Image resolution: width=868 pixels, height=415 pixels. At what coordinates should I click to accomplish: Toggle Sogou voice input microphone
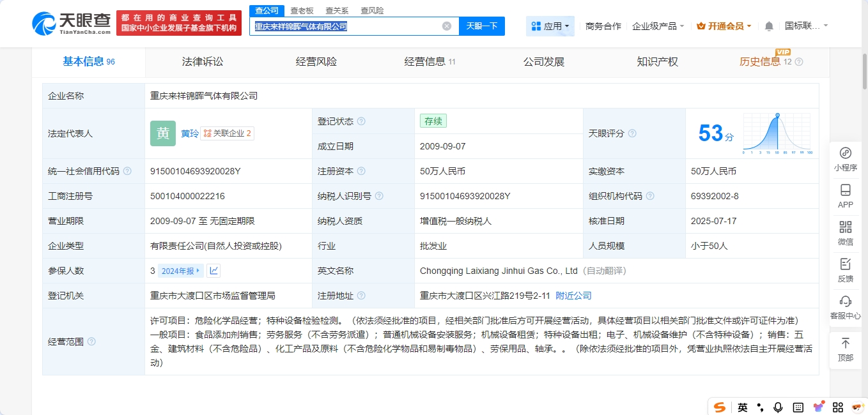coord(778,407)
